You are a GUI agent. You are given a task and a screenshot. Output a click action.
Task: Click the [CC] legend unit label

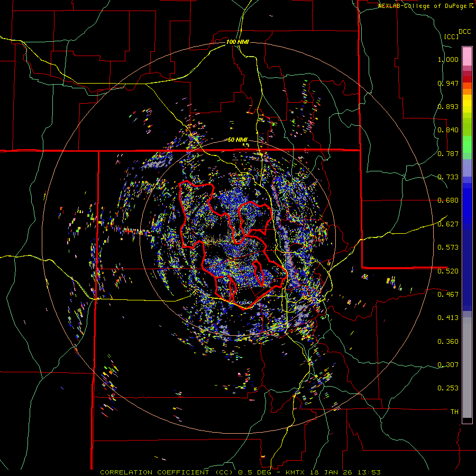pyautogui.click(x=451, y=36)
